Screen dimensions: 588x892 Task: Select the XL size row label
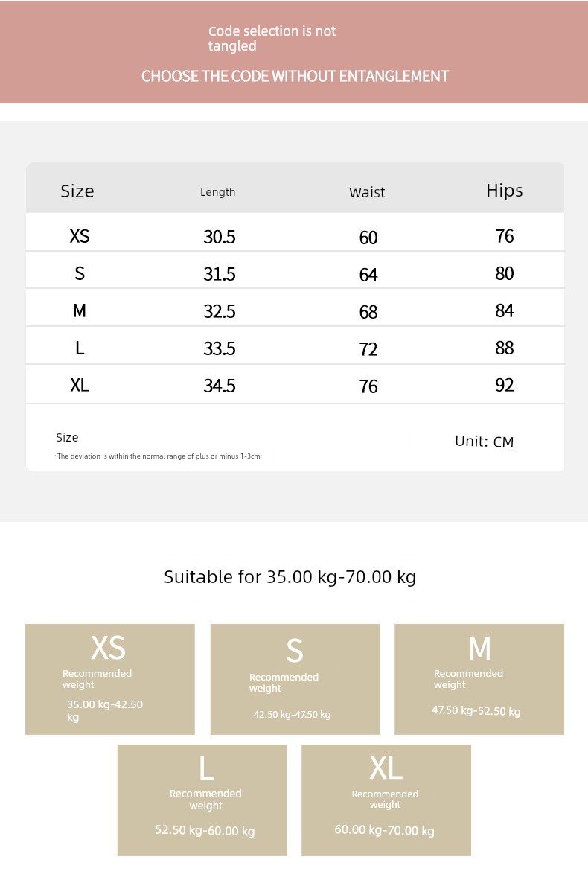(80, 386)
